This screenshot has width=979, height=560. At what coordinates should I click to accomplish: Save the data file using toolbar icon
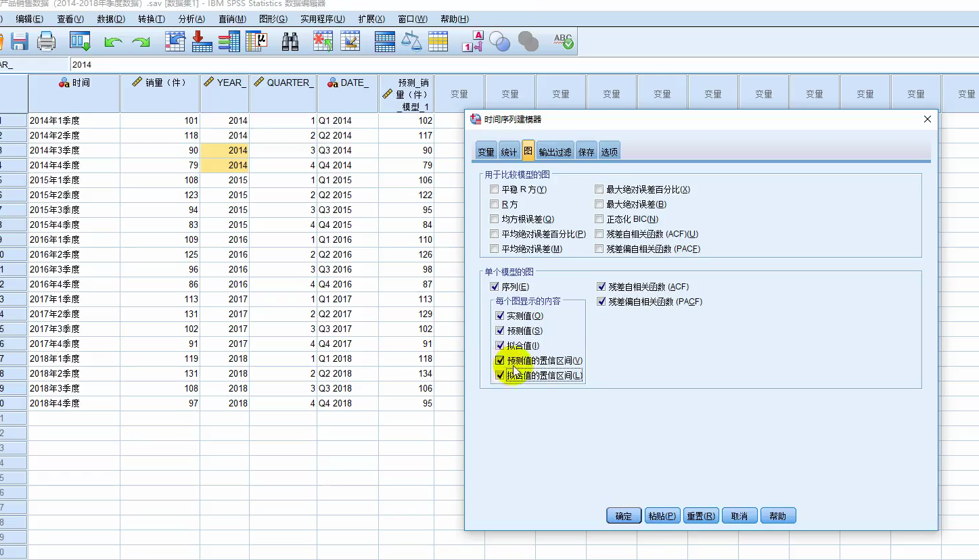click(x=20, y=42)
